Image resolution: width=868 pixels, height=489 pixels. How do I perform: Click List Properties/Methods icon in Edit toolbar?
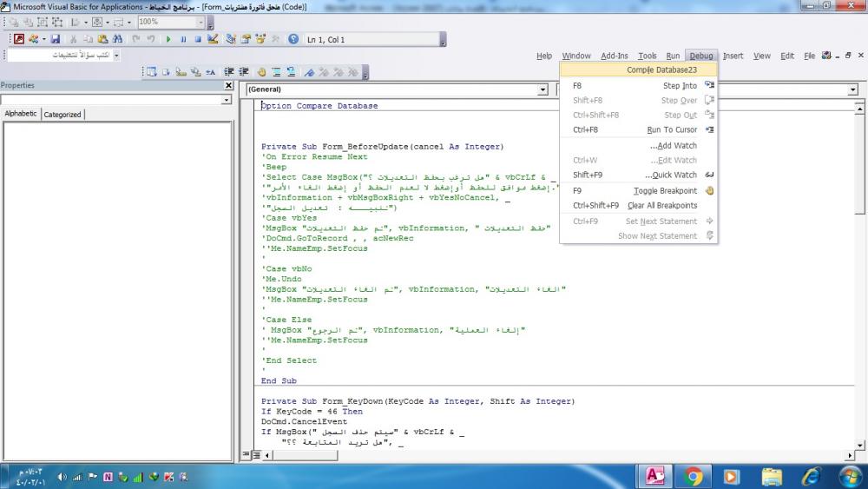(152, 72)
